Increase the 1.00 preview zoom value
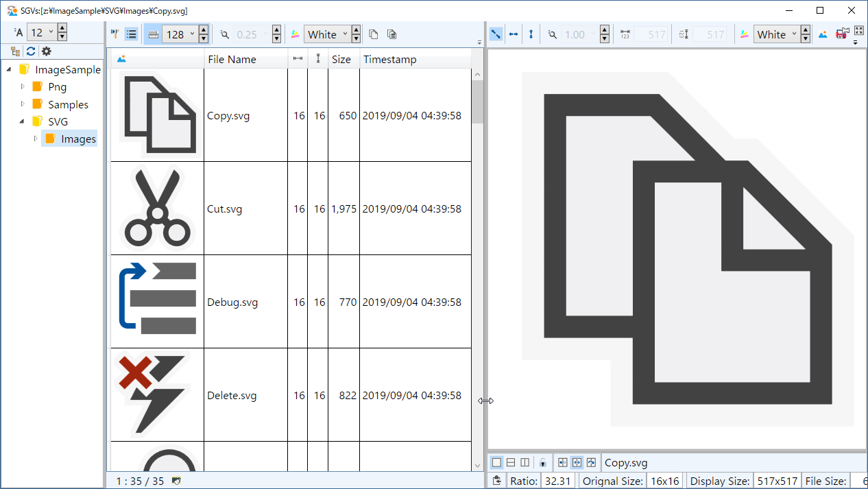Image resolution: width=868 pixels, height=489 pixels. click(605, 29)
